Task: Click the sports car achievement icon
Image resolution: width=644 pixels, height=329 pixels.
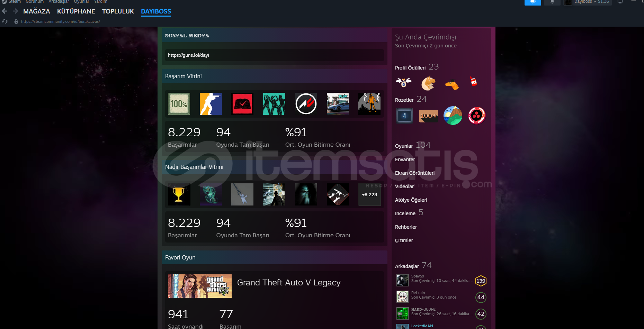Action: point(338,104)
